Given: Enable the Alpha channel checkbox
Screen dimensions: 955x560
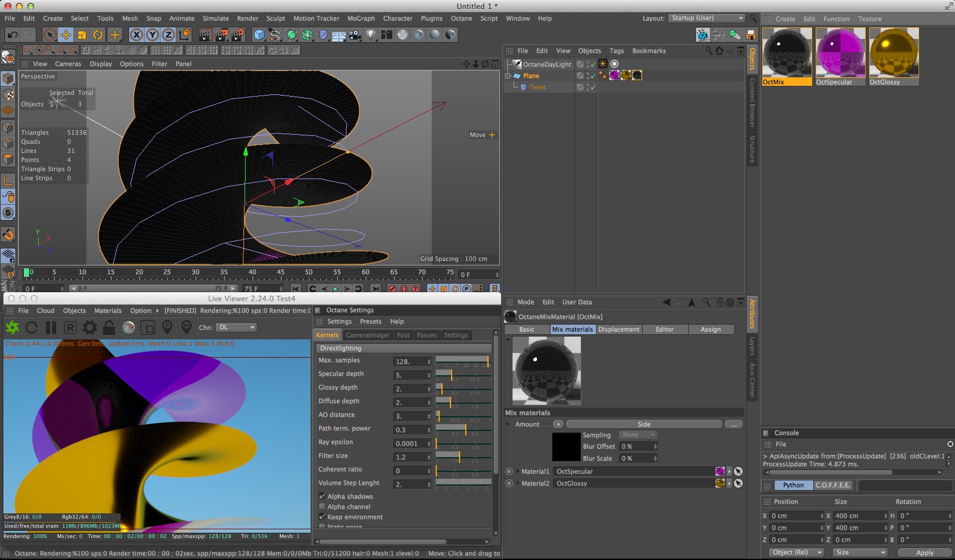Looking at the screenshot, I should click(x=323, y=507).
